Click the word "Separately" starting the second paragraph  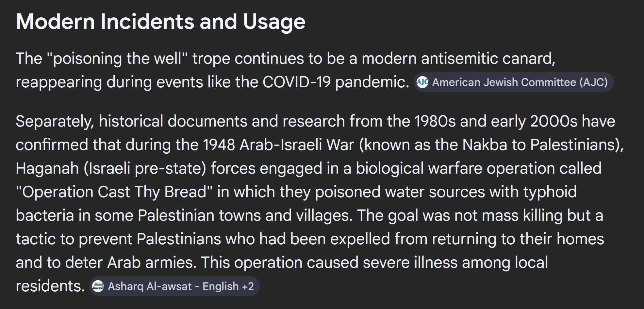coord(55,121)
